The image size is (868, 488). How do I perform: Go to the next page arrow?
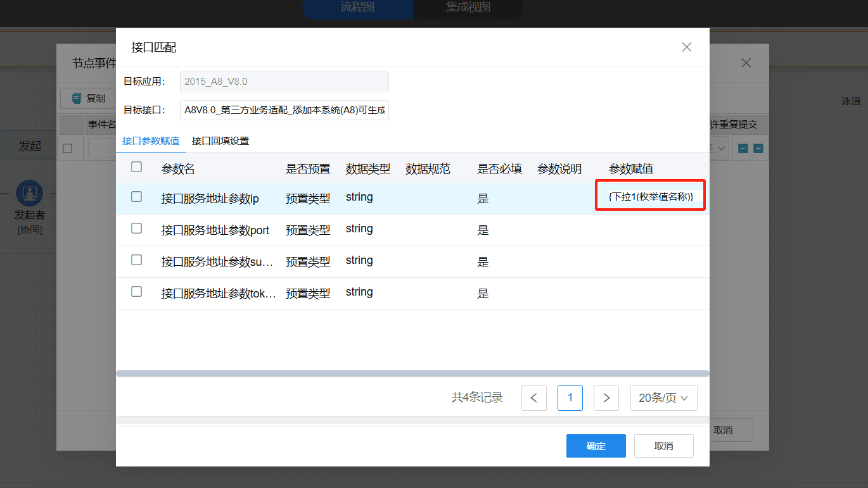(x=606, y=398)
